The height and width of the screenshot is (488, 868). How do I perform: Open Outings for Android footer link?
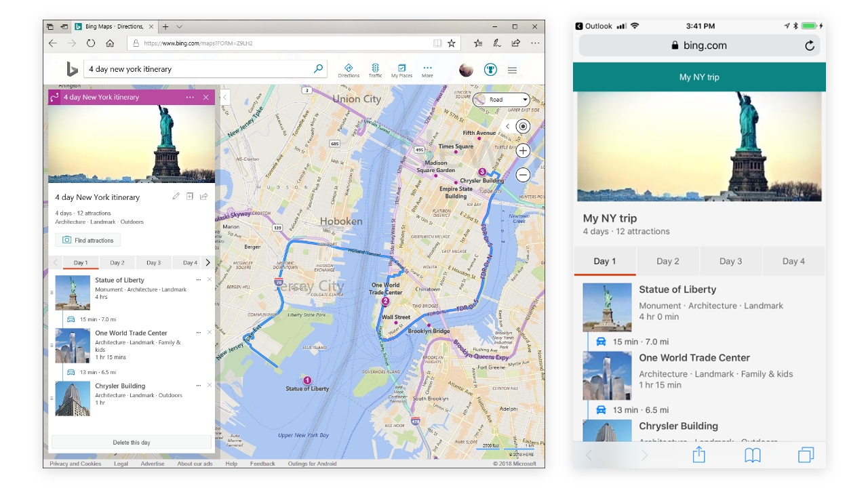[x=312, y=464]
